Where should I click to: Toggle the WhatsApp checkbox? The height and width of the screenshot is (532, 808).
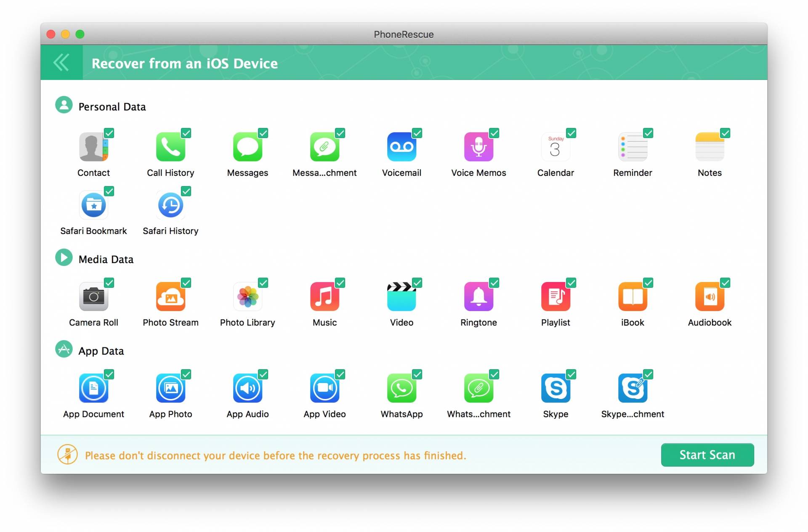[x=417, y=374]
